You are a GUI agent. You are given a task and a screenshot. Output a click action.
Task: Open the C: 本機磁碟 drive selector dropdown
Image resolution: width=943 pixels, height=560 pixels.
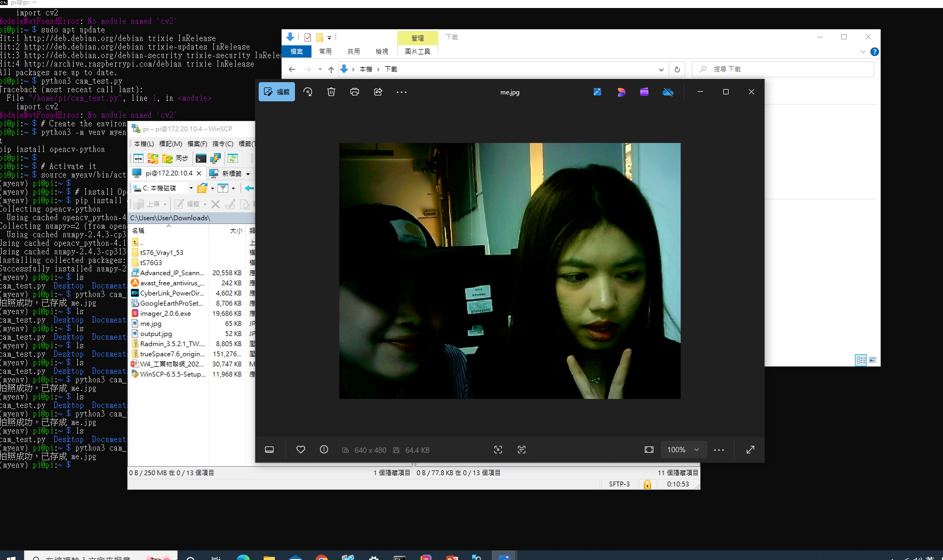point(191,188)
